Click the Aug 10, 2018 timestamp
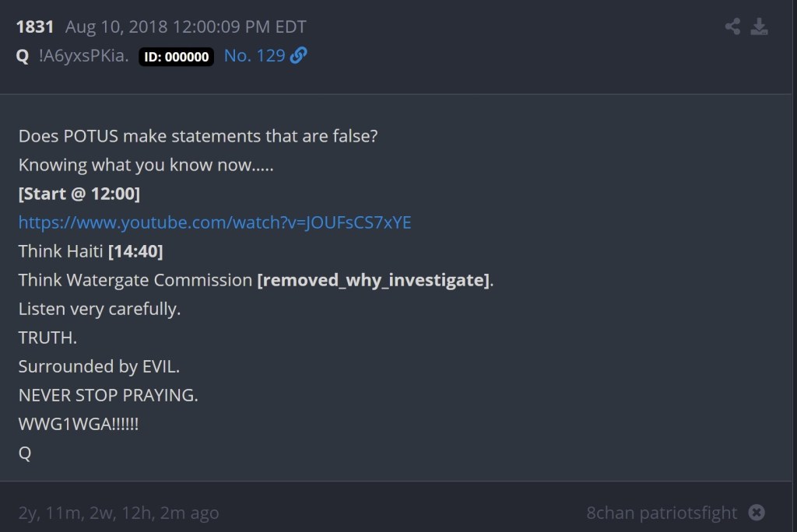Viewport: 797px width, 532px height. pyautogui.click(x=186, y=27)
